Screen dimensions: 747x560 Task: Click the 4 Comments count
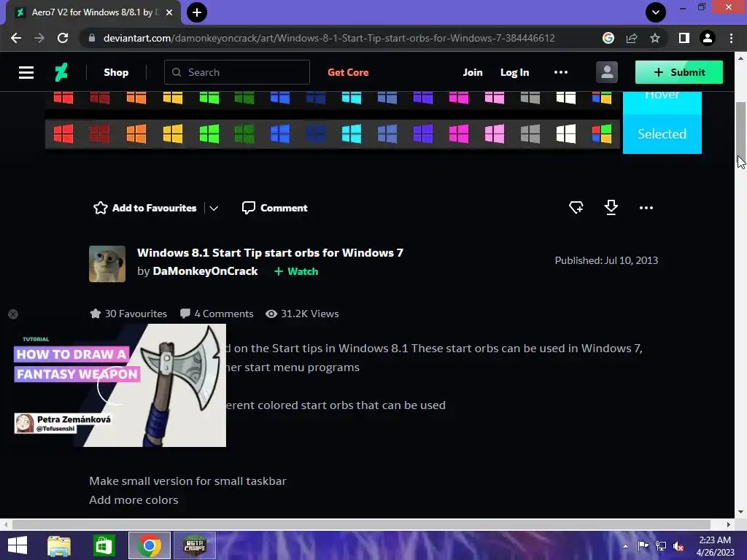[217, 314]
